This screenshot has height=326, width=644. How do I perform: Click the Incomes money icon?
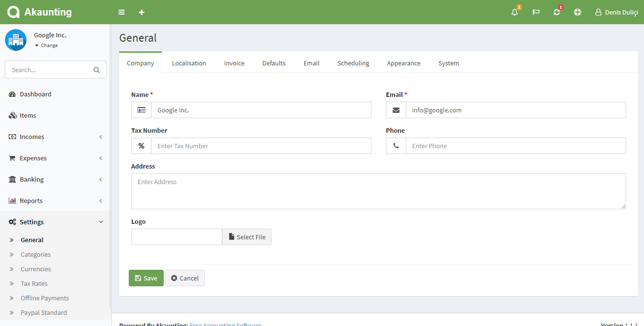pyautogui.click(x=13, y=137)
